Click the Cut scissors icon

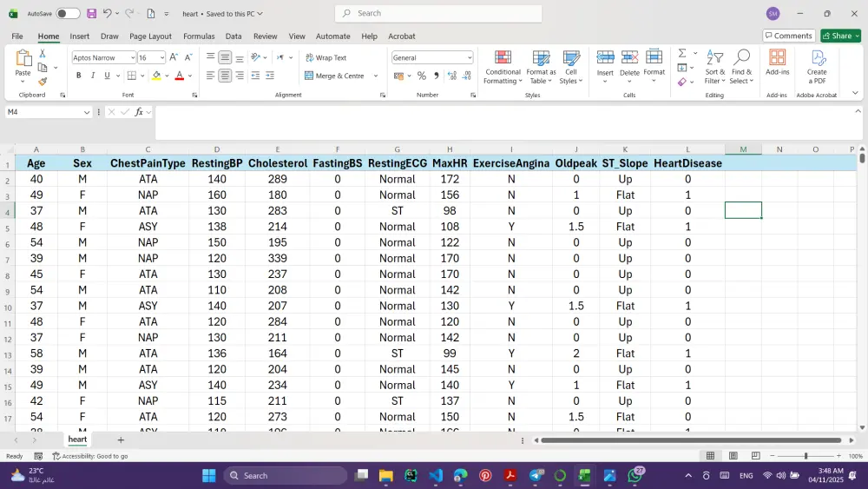(x=42, y=54)
